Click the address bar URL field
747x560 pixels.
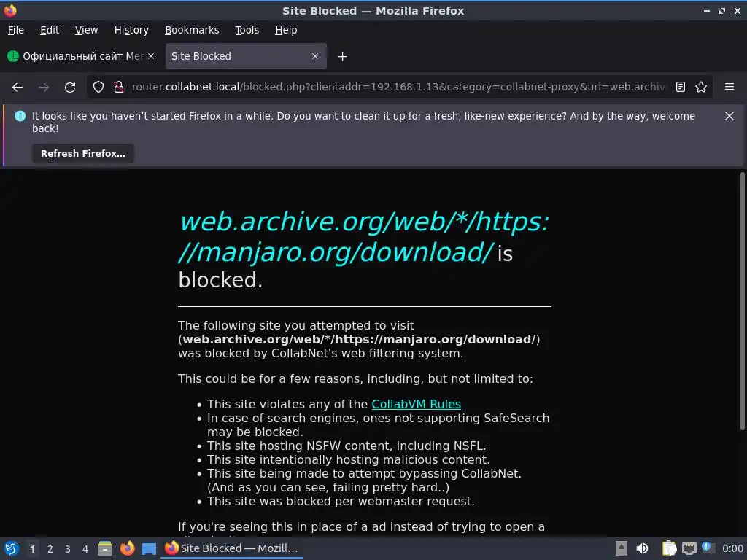click(399, 87)
